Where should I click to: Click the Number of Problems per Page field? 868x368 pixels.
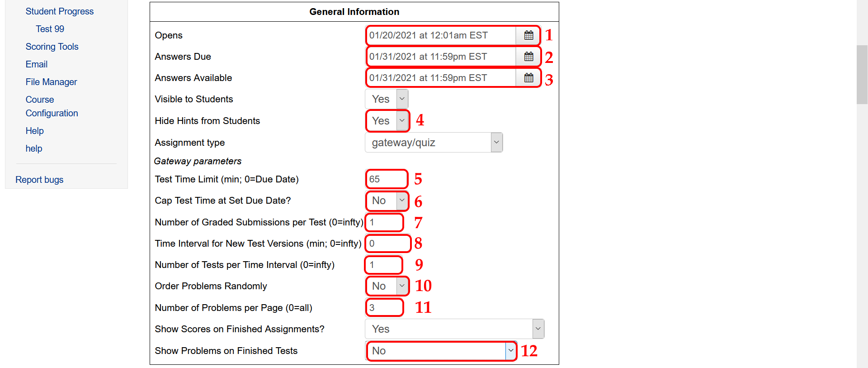384,308
